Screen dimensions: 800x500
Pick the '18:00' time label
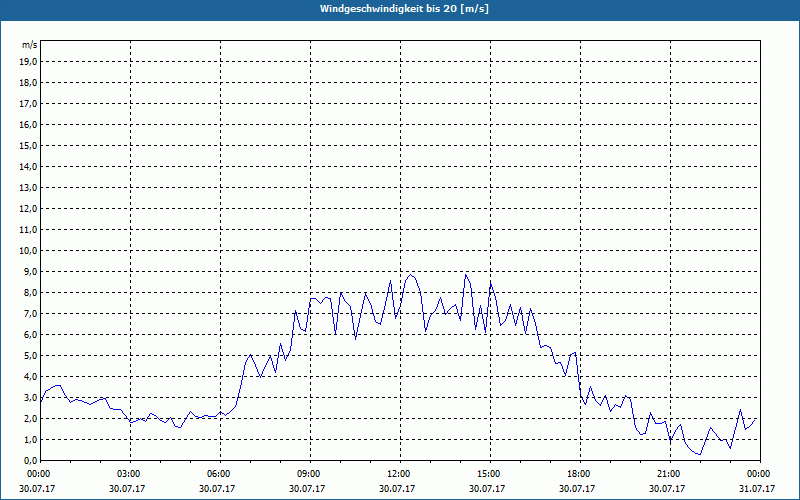coord(580,474)
